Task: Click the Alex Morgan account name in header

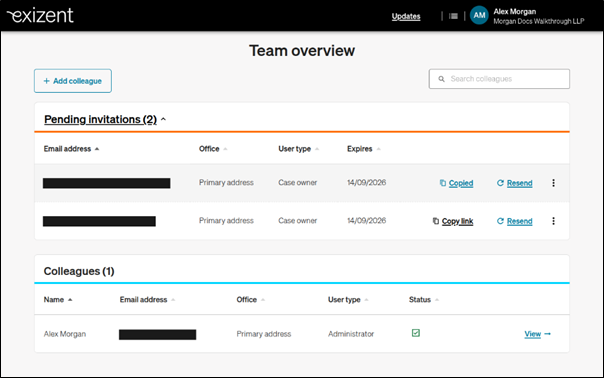Action: point(515,12)
